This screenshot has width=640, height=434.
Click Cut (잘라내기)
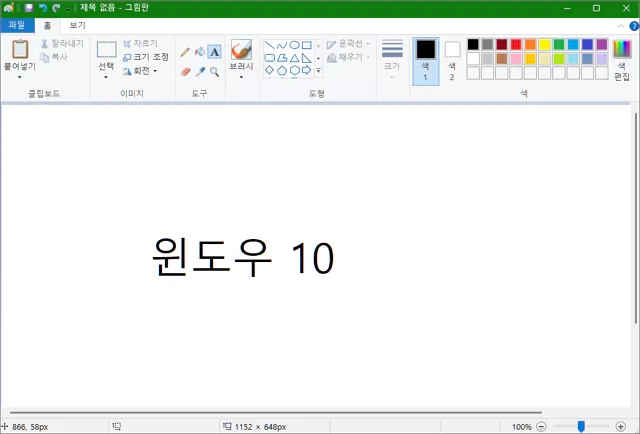pyautogui.click(x=62, y=43)
